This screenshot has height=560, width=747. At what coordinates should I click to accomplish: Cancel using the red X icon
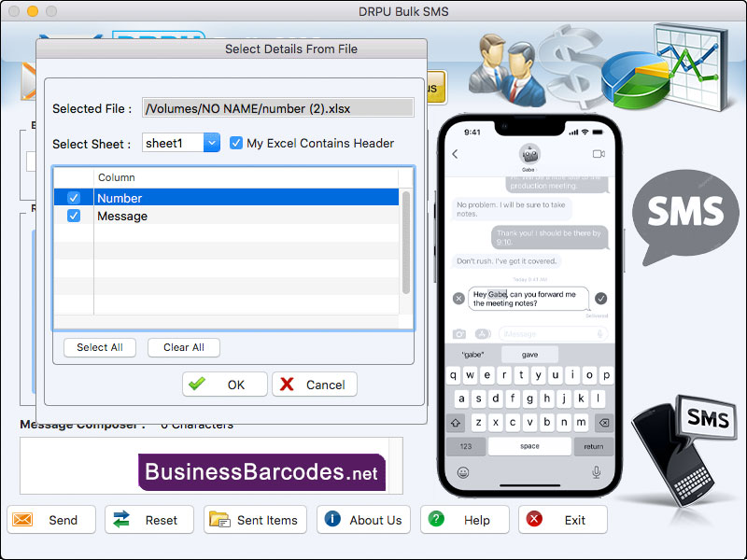(x=287, y=384)
